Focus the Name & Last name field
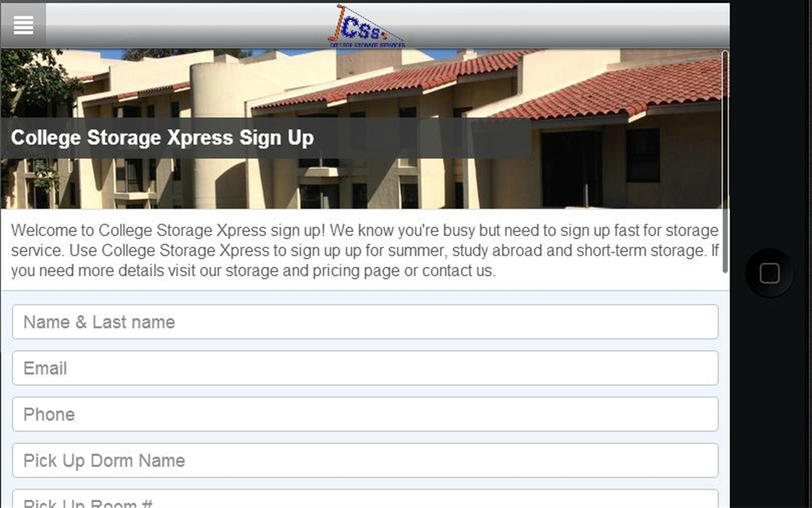This screenshot has width=812, height=508. pos(365,322)
